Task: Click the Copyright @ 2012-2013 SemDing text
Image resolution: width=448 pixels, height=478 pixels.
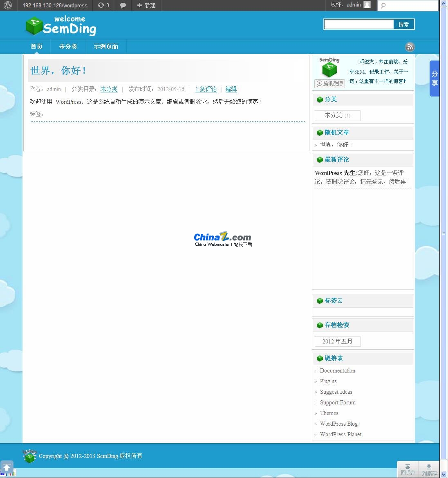Action: point(90,456)
